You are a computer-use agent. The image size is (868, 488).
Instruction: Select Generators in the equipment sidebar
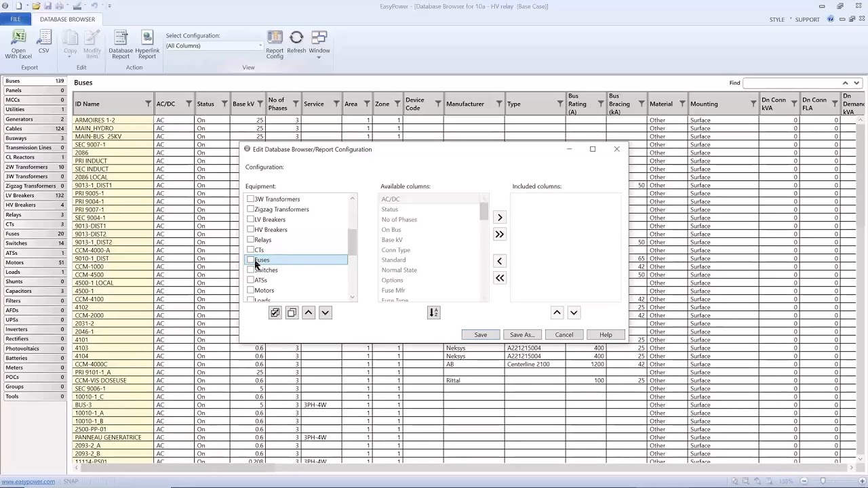(35, 119)
